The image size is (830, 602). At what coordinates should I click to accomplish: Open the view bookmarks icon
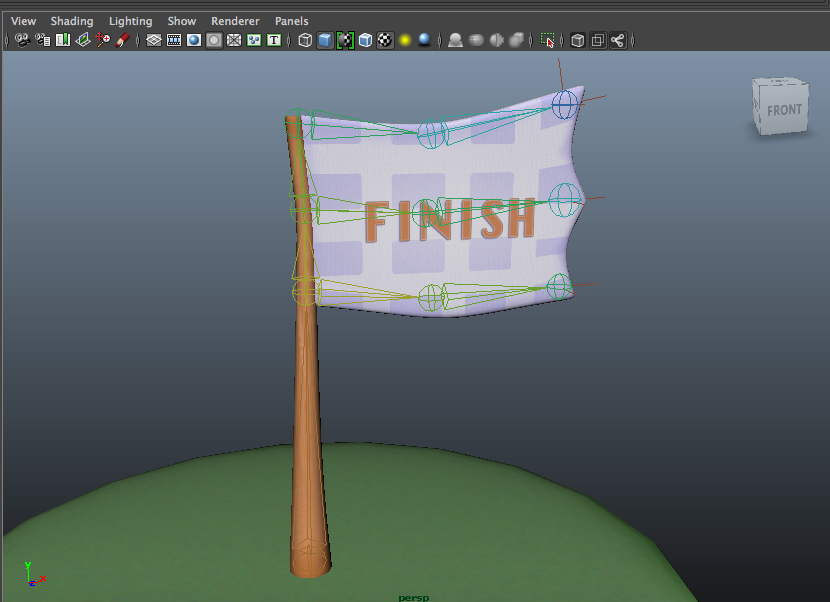[62, 40]
